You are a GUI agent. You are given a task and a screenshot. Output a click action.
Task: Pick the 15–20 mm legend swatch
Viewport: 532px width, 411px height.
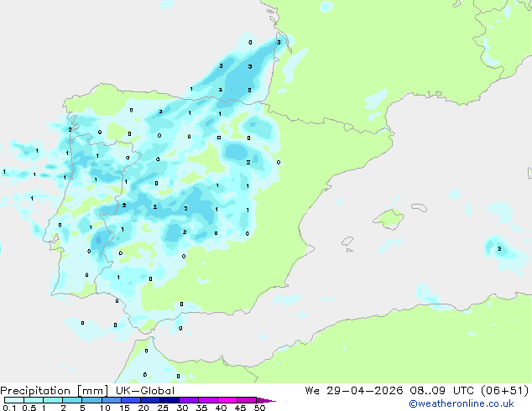[131, 400]
